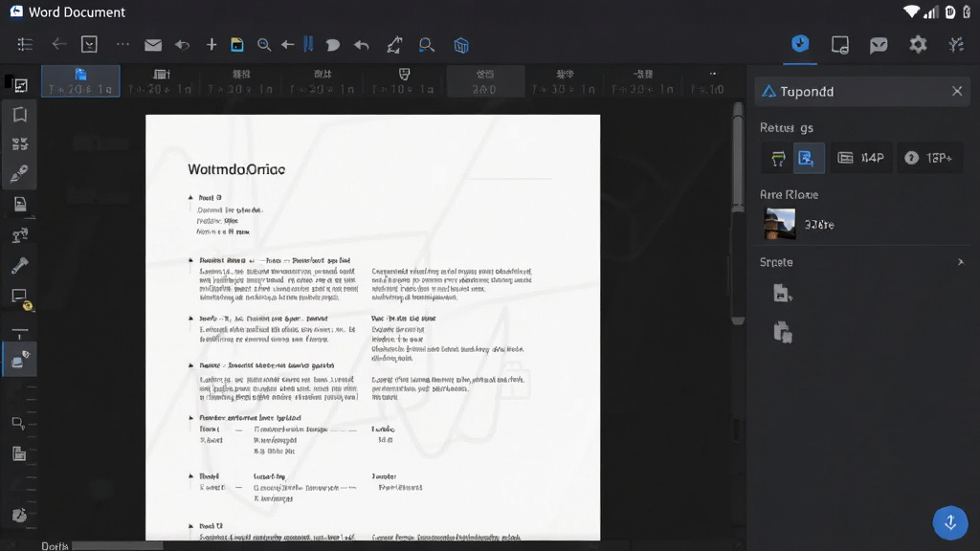Select the shaded sixth ribbon tab
This screenshot has width=980, height=551.
pos(485,81)
